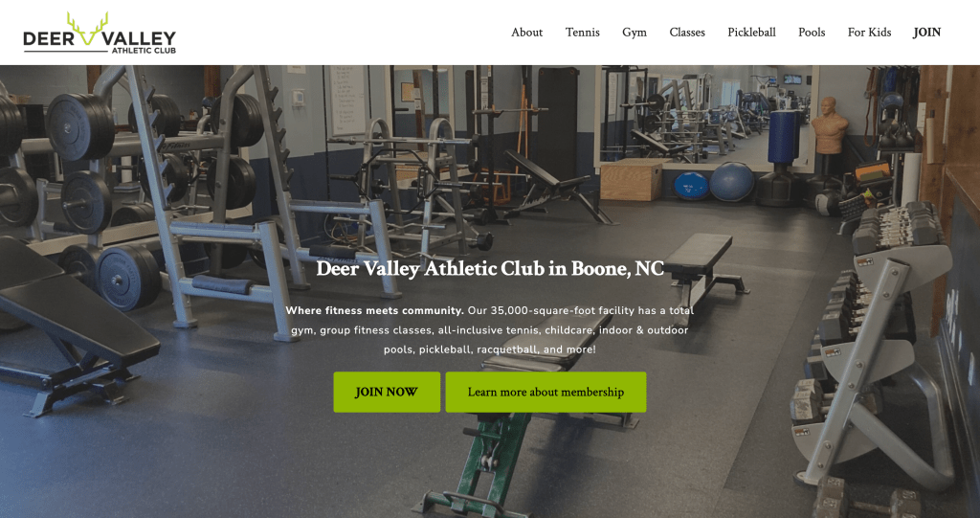This screenshot has height=518, width=980.
Task: Click the bold 'Where fitness meets community' text
Action: point(375,310)
